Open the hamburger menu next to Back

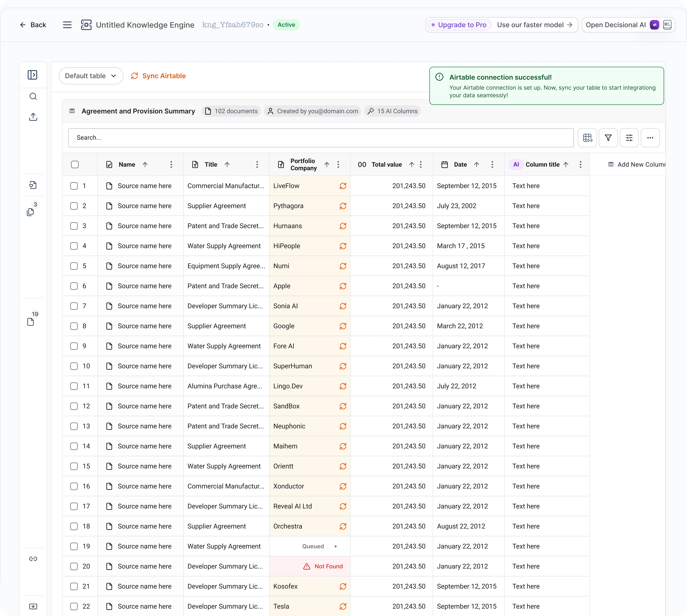tap(67, 25)
